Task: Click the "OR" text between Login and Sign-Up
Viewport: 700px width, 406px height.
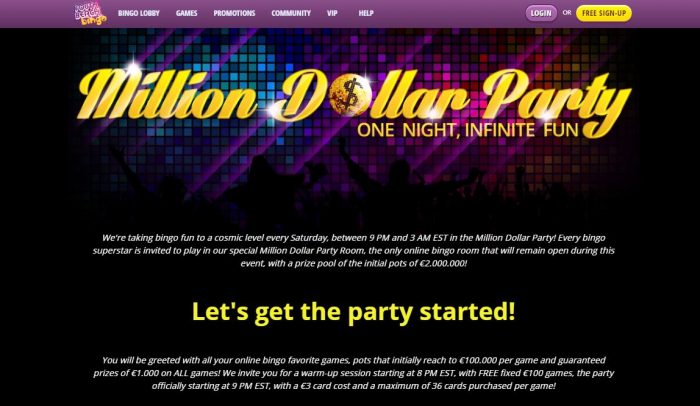Action: (x=567, y=13)
